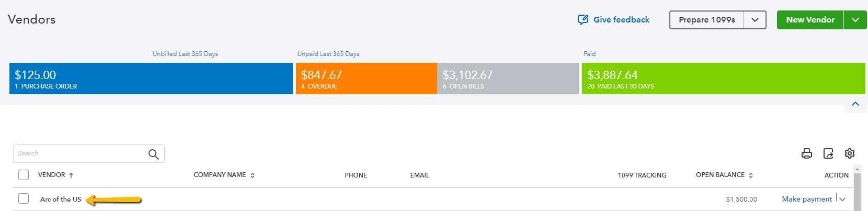Click Make payment link
The width and height of the screenshot is (868, 211).
point(807,199)
